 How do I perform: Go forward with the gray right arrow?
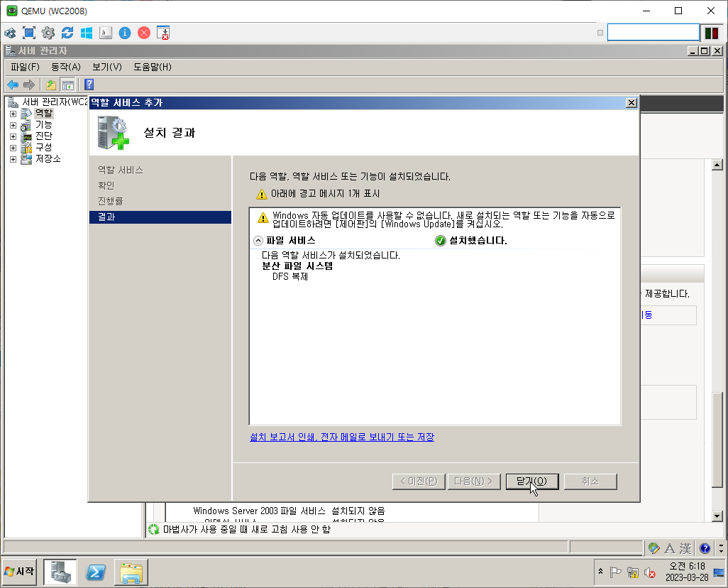(x=29, y=85)
